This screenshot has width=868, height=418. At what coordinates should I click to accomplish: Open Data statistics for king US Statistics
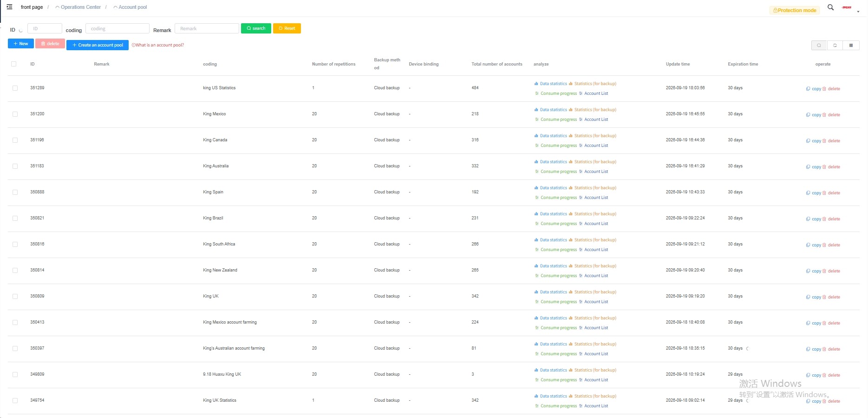tap(551, 84)
